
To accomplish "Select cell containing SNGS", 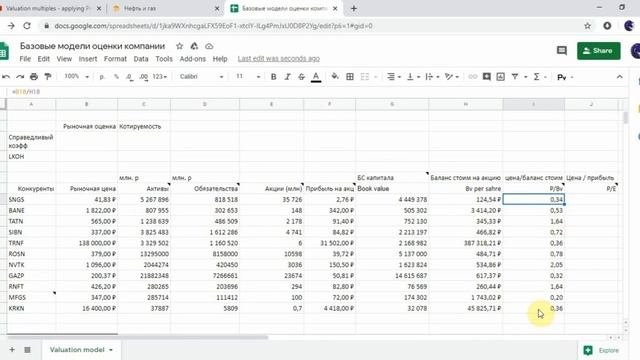I will click(31, 200).
